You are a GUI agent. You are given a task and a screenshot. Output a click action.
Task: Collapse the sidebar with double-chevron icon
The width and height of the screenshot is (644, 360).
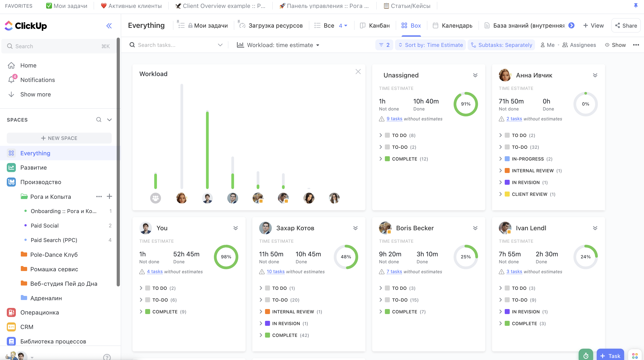click(109, 26)
